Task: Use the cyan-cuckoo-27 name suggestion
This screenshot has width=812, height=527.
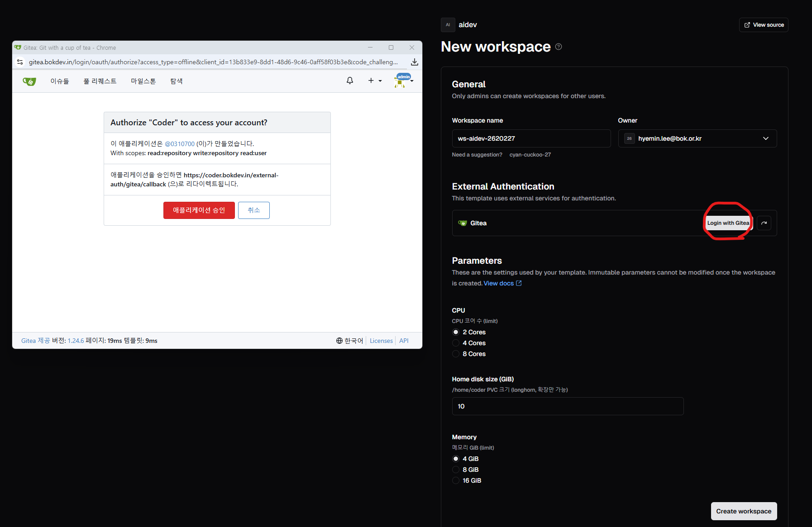Action: 530,155
